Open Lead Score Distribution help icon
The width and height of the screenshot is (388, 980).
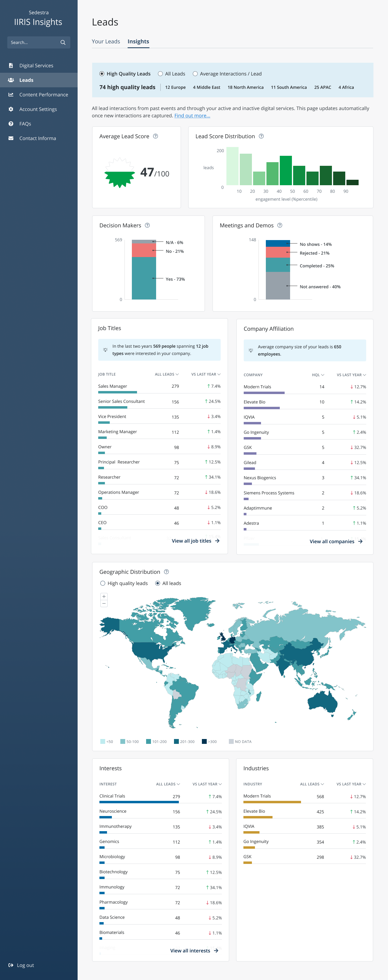pyautogui.click(x=261, y=136)
